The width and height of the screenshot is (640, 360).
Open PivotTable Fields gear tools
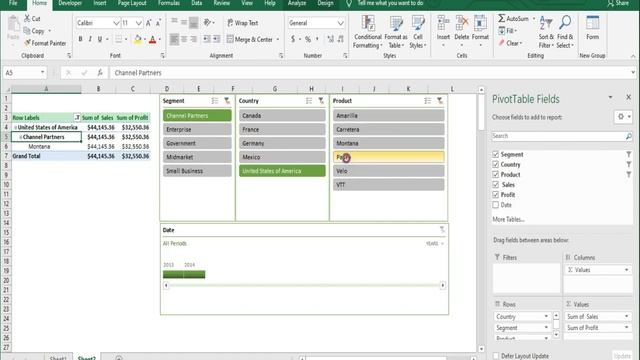point(623,117)
